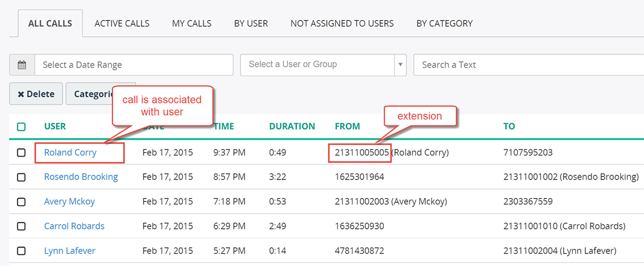Click the 3:22 duration value
This screenshot has height=266, width=644.
pyautogui.click(x=278, y=177)
